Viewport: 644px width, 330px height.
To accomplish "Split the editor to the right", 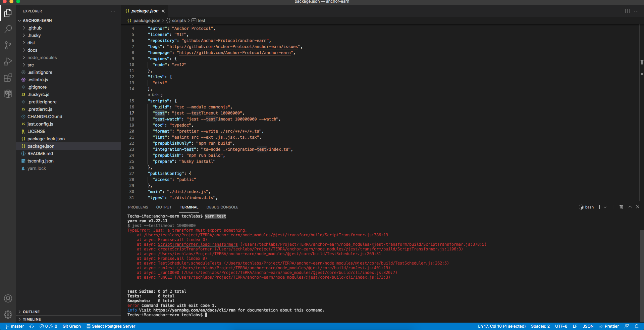I will [x=628, y=11].
